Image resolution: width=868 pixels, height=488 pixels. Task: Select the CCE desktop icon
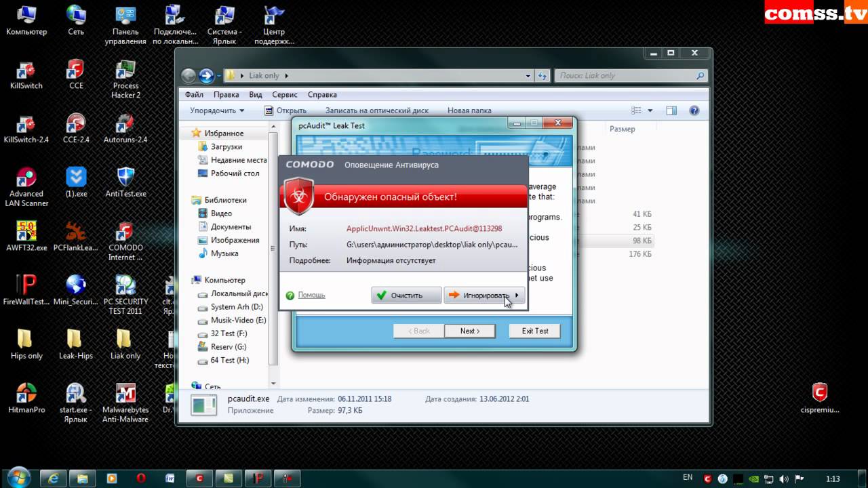coord(75,75)
